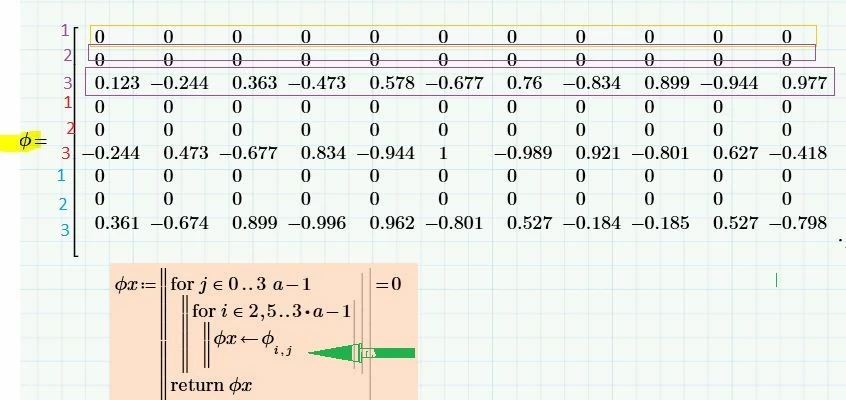846x400 pixels.
Task: Select the matrix entry −0.418
Action: 797,153
